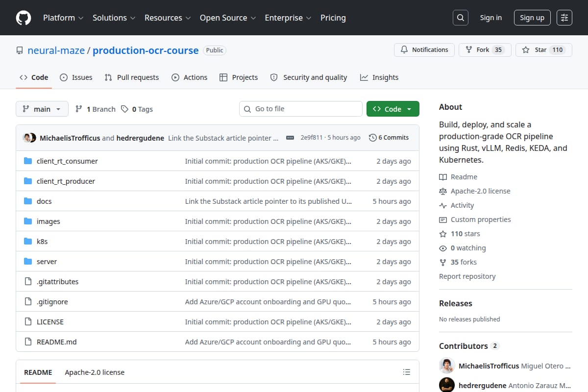
Task: Click the pulse icon beside Activity
Action: click(x=443, y=205)
